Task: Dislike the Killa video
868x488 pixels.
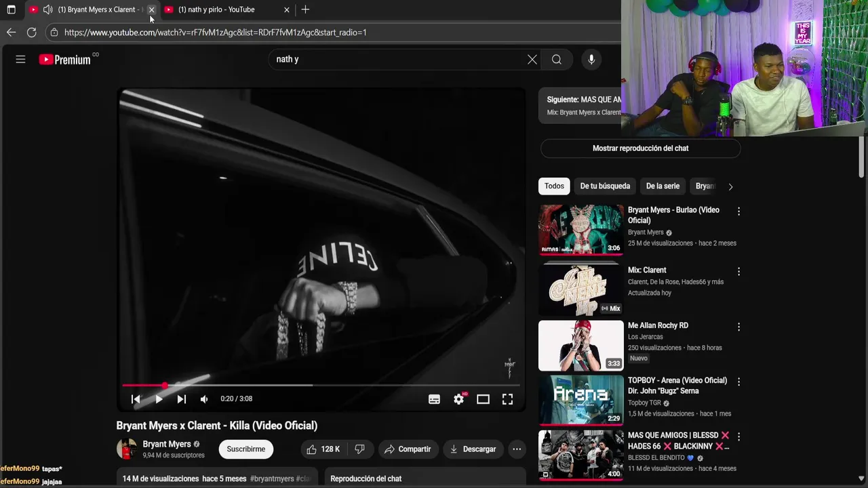Action: [360, 449]
